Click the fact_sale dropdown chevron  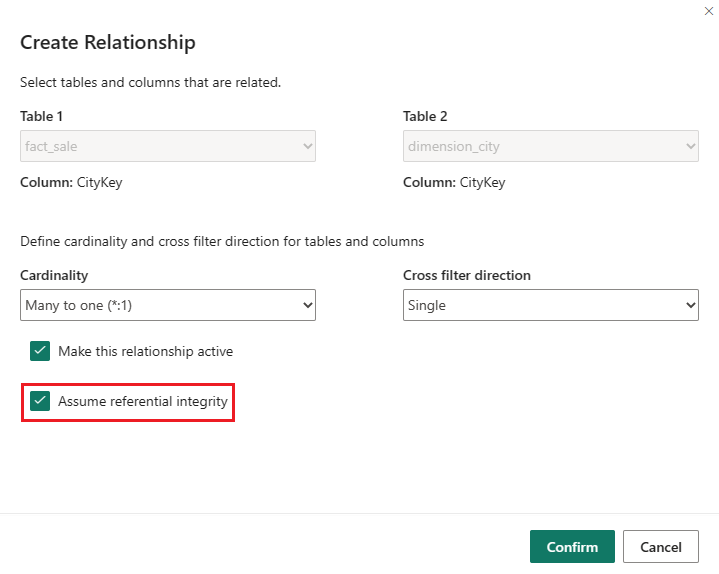click(306, 147)
